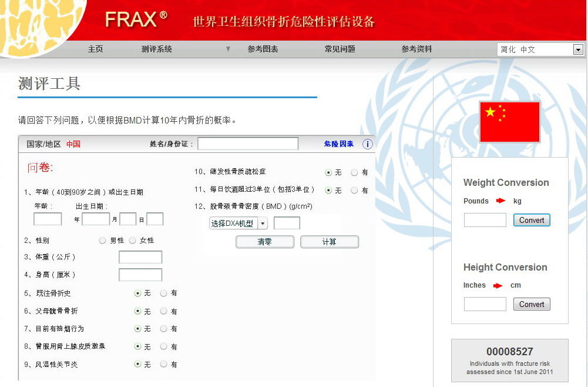The image size is (588, 387).
Task: Focus the birth month (月) field
Action: click(127, 219)
